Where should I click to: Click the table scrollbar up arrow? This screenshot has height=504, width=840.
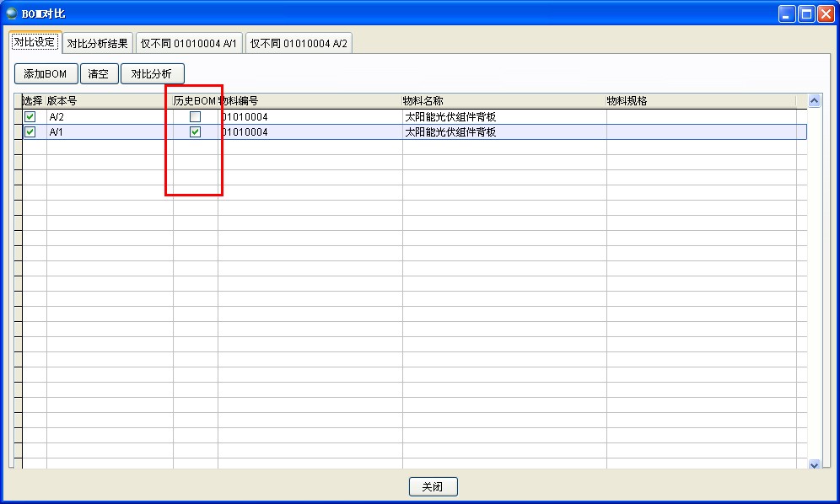tap(814, 100)
